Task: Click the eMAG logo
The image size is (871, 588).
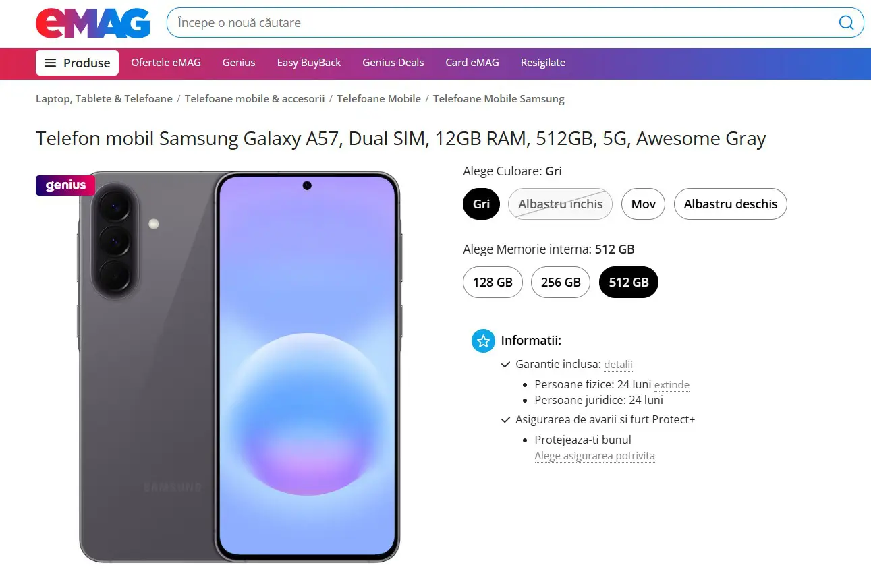Action: (x=92, y=23)
